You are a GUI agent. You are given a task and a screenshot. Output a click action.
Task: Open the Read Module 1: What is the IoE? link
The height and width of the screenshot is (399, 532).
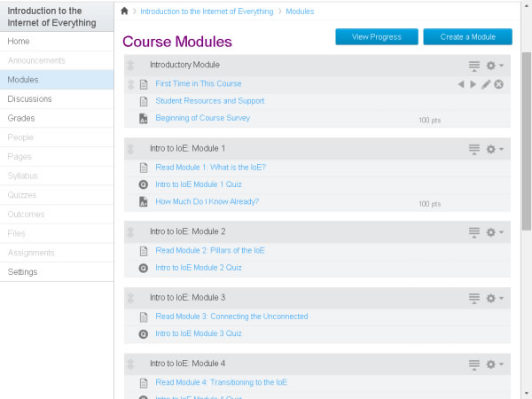point(210,167)
